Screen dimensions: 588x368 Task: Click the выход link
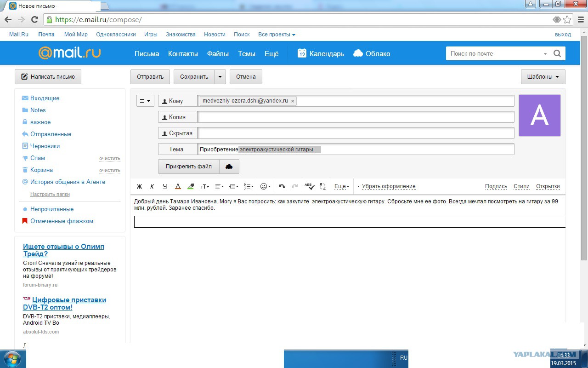point(563,34)
